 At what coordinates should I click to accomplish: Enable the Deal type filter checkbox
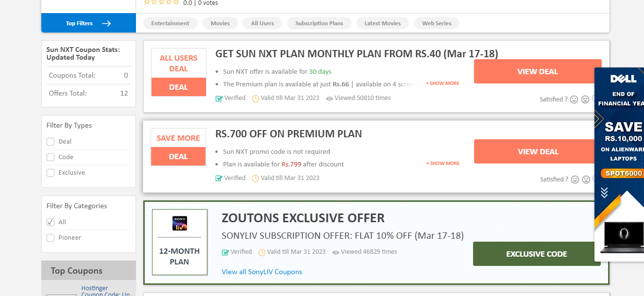[51, 142]
